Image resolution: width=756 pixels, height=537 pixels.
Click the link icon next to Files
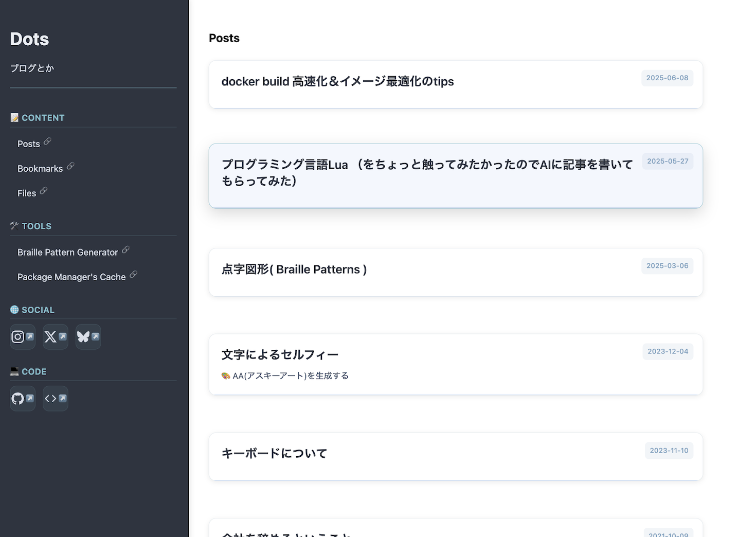click(x=44, y=190)
